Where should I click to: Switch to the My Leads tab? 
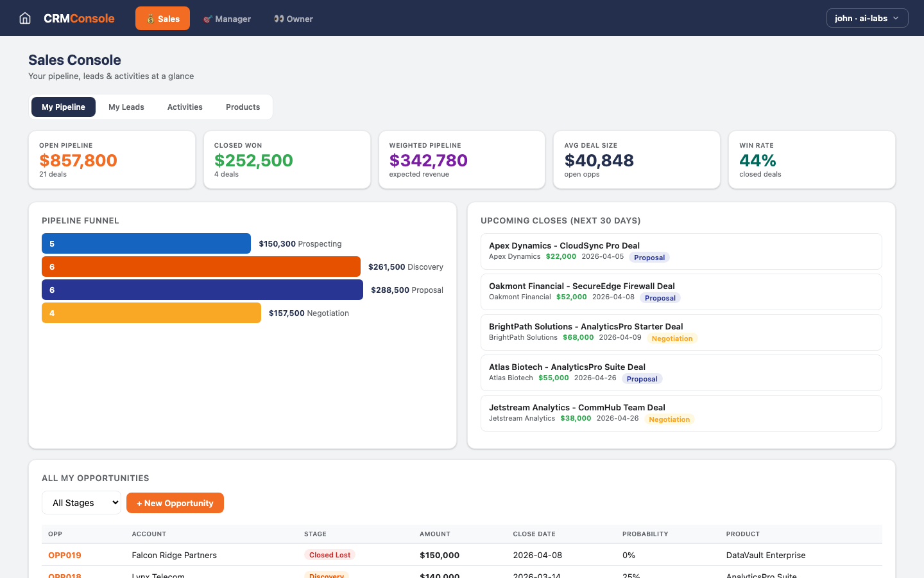[x=126, y=107]
